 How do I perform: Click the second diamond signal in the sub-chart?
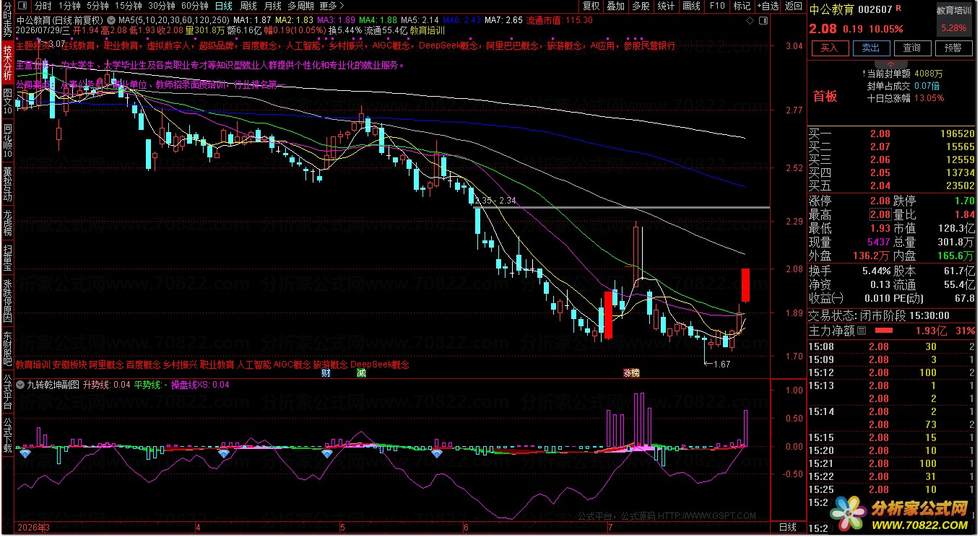224,453
